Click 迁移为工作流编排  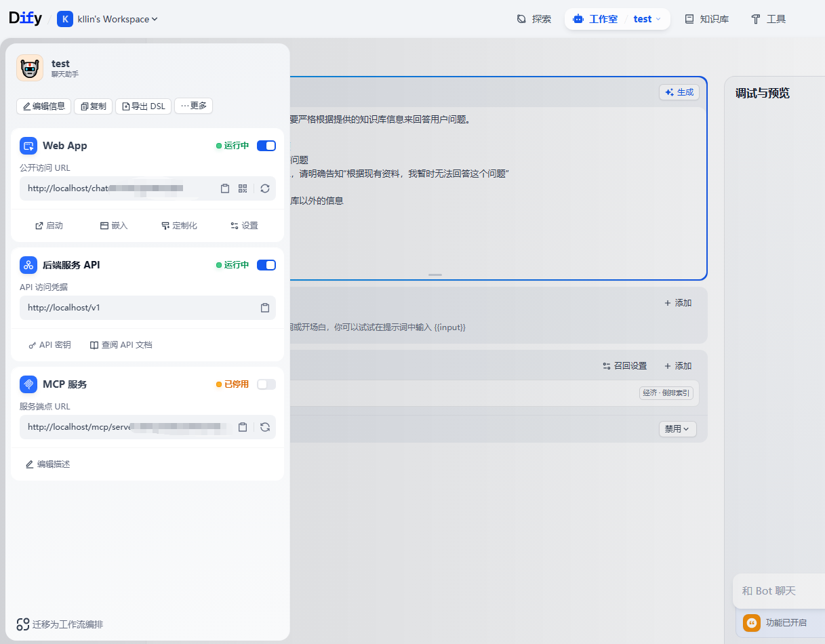click(x=60, y=624)
